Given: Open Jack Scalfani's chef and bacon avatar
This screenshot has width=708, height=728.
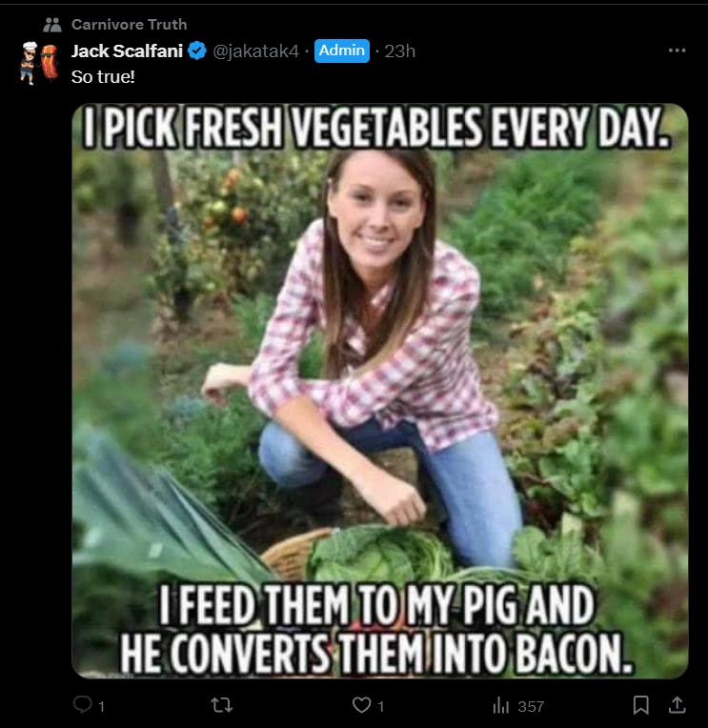Looking at the screenshot, I should (x=39, y=63).
